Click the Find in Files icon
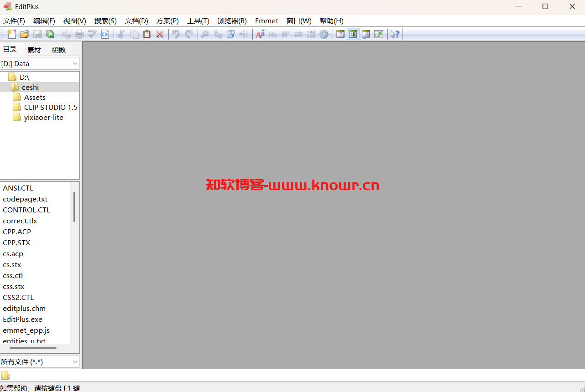This screenshot has width=585, height=392. point(231,34)
